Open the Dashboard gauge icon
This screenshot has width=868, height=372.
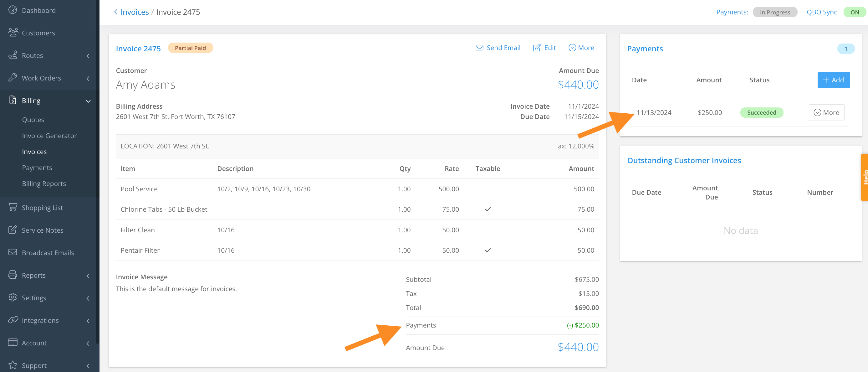point(13,10)
